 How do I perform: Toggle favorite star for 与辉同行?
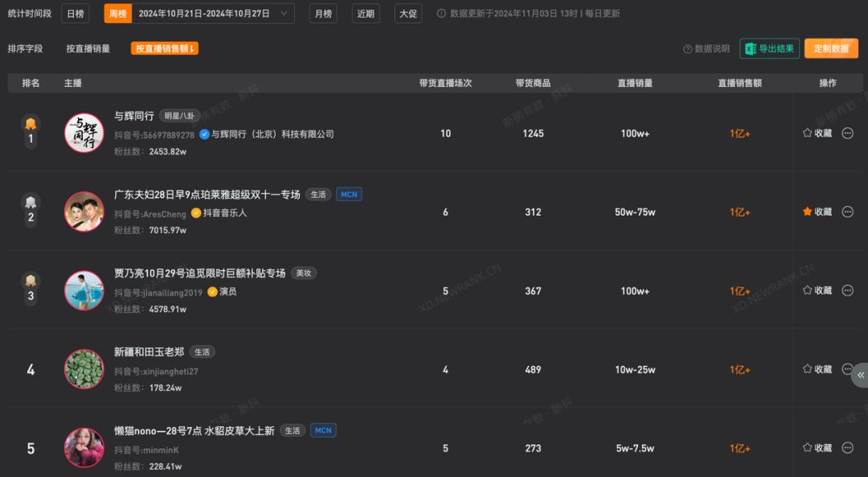click(807, 134)
